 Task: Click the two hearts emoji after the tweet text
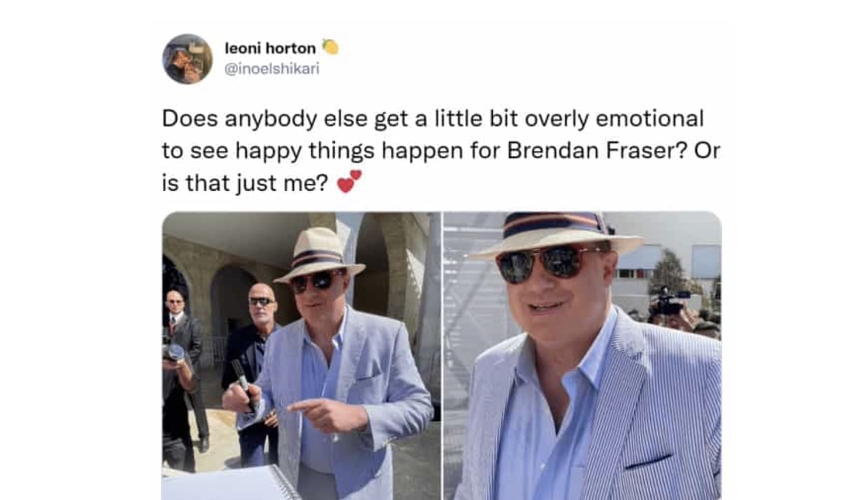(x=350, y=182)
